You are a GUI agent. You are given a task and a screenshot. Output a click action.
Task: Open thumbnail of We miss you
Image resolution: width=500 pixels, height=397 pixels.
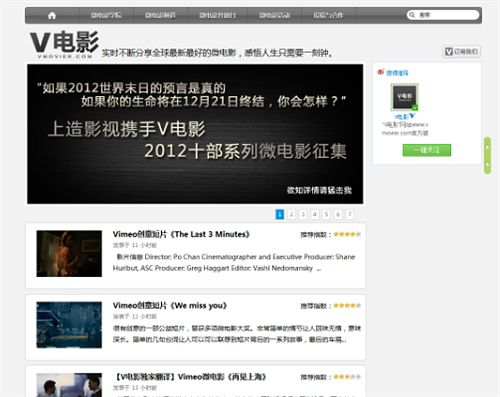point(69,325)
